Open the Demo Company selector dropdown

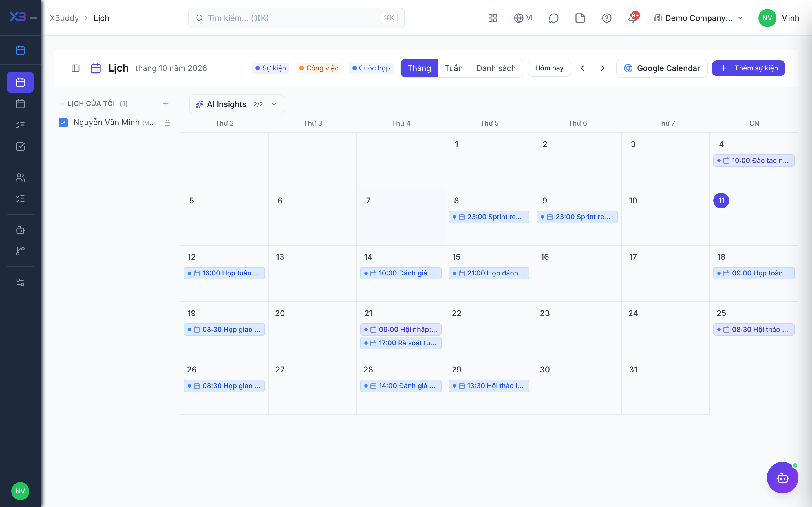[x=698, y=18]
